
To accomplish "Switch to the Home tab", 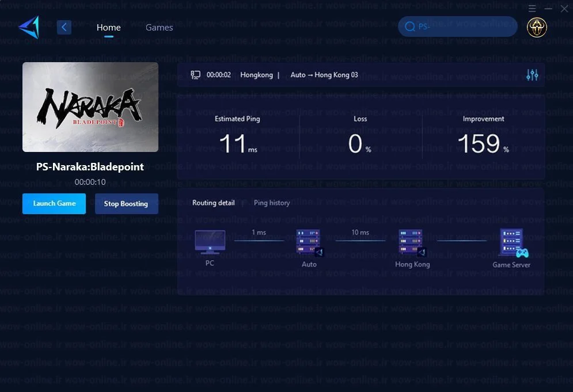I will 108,28.
